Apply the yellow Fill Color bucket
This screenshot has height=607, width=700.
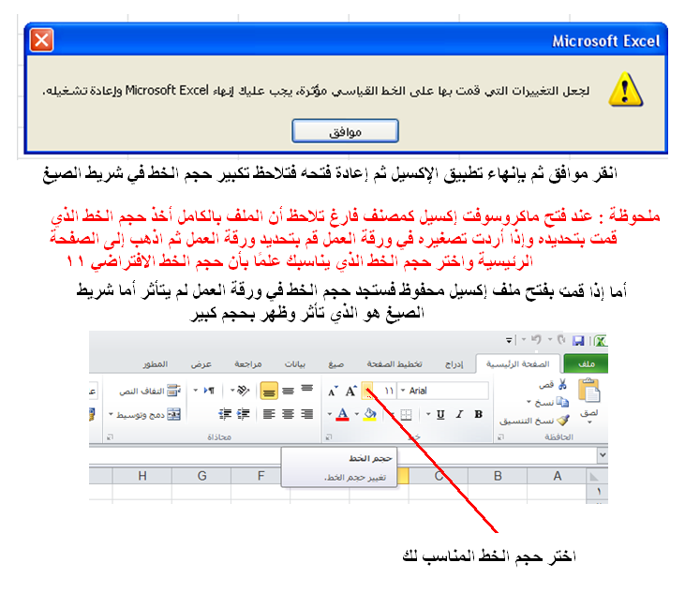coord(370,415)
